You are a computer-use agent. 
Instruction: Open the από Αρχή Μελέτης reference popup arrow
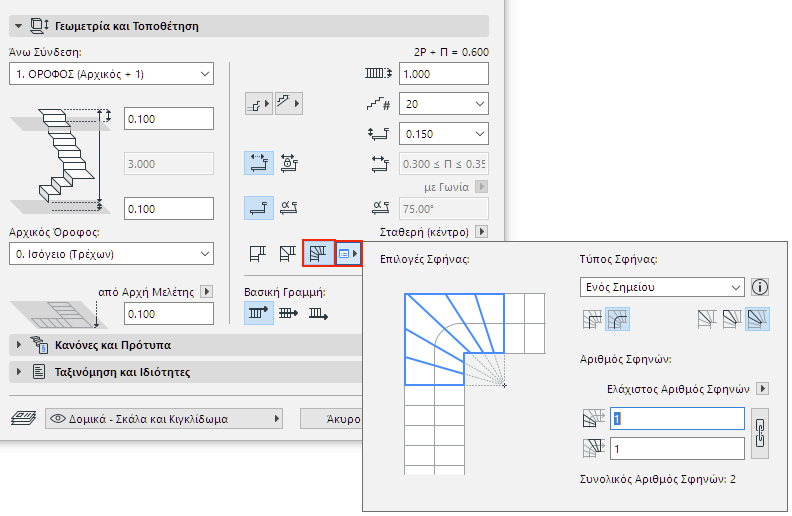click(206, 291)
